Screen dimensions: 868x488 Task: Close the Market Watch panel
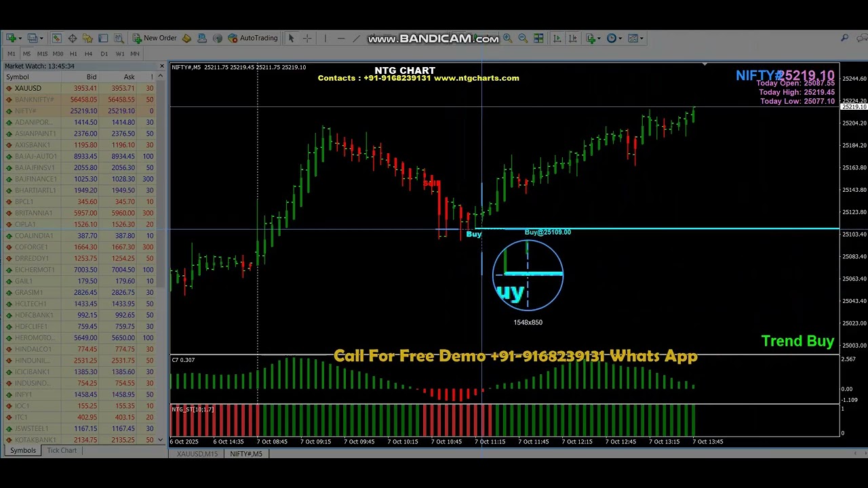[x=161, y=66]
